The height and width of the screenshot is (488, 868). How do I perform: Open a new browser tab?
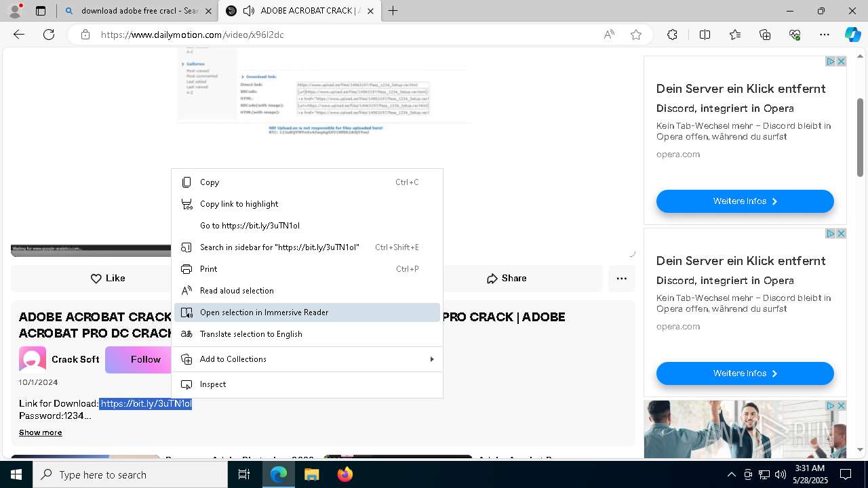pos(393,11)
